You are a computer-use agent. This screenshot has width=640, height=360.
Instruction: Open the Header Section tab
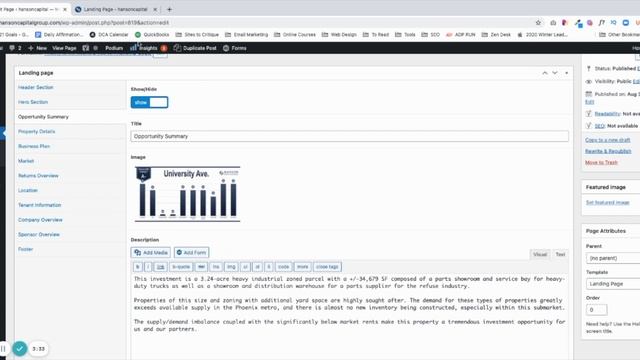coord(36,87)
